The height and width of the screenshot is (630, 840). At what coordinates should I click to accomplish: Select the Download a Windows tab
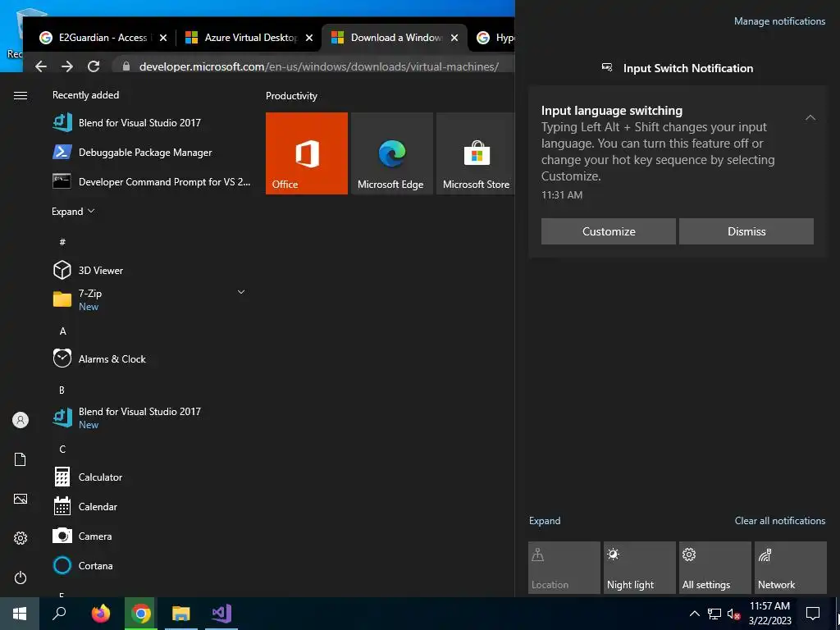(x=395, y=38)
